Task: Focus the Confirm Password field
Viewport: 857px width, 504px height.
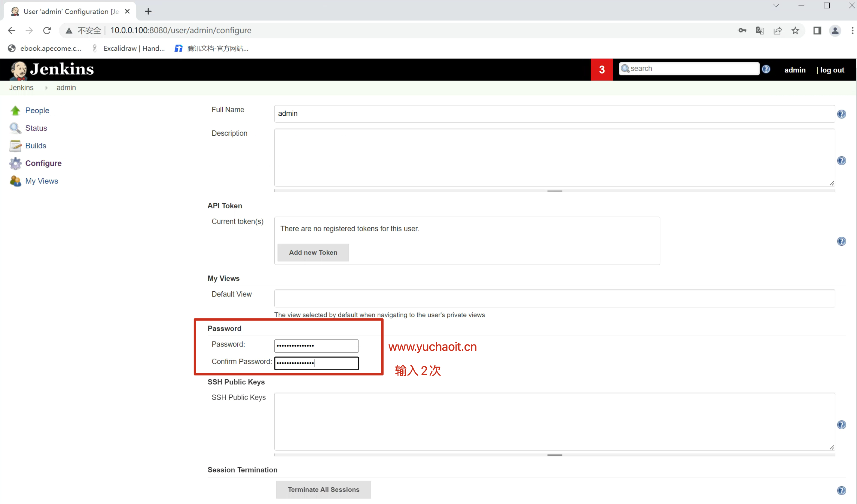Action: tap(316, 363)
